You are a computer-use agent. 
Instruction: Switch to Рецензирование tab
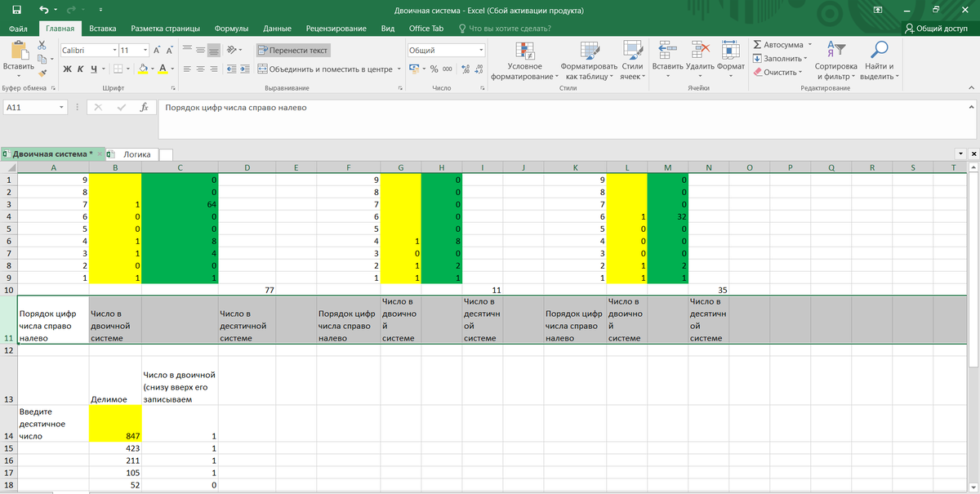336,28
